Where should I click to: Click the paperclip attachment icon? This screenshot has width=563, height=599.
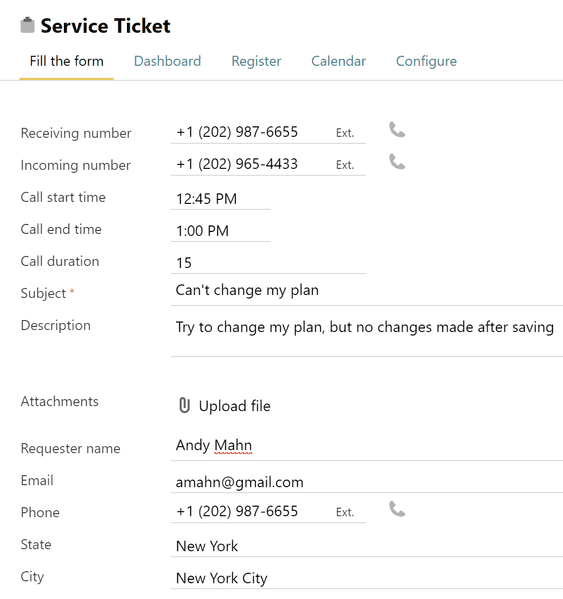[184, 405]
